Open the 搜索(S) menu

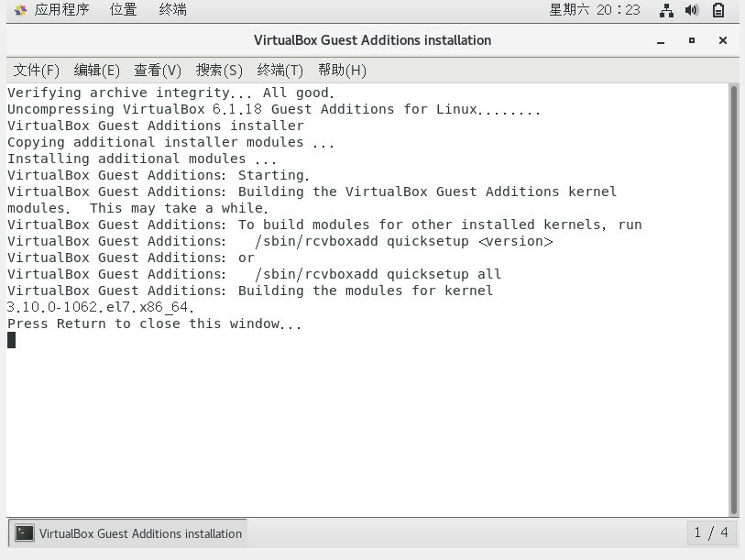[x=219, y=70]
